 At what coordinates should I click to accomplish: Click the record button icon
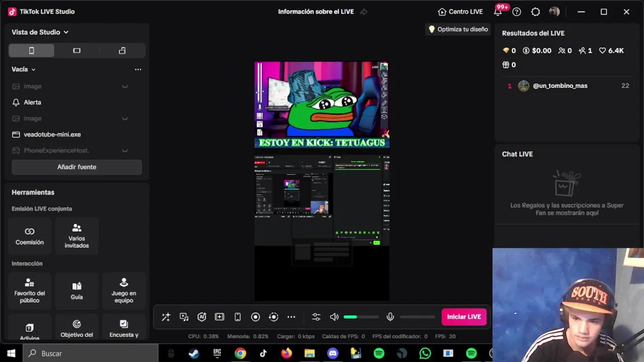[x=256, y=317]
